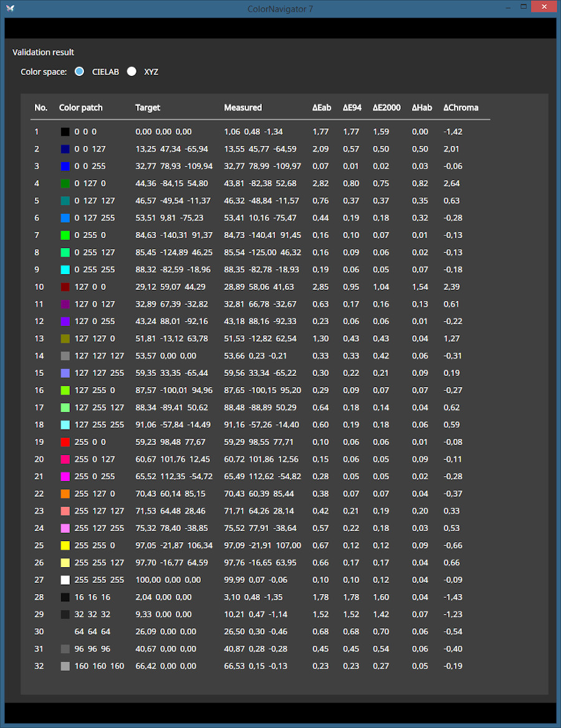Switch color space to XYZ
The height and width of the screenshot is (728, 561).
point(132,72)
